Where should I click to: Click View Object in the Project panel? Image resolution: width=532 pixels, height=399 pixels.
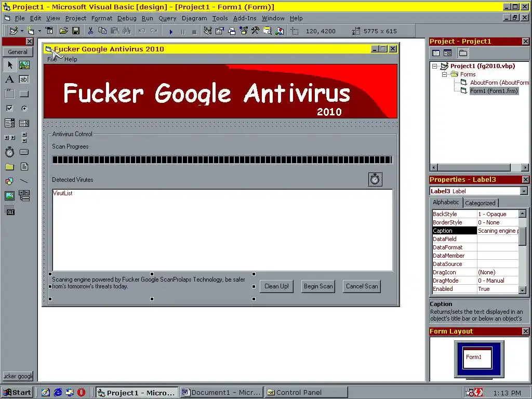click(x=447, y=53)
